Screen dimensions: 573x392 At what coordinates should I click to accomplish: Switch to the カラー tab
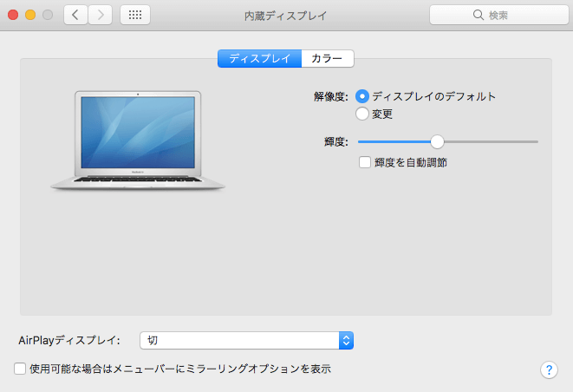328,58
